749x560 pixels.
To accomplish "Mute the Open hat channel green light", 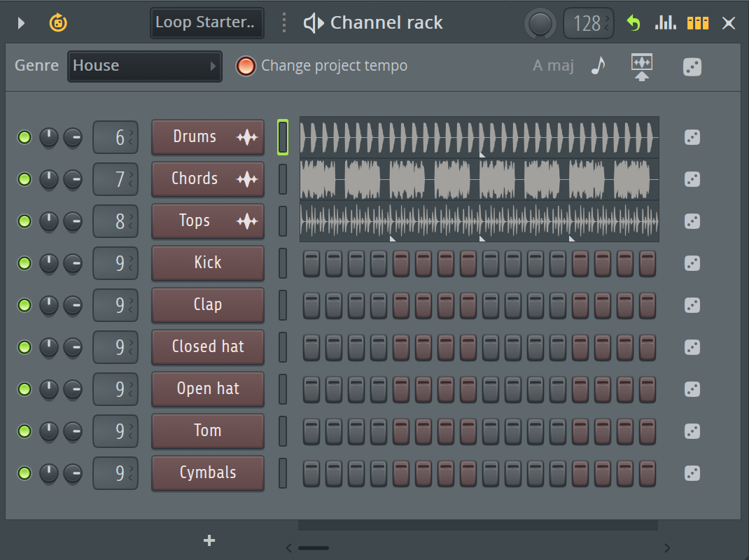I will (x=24, y=389).
